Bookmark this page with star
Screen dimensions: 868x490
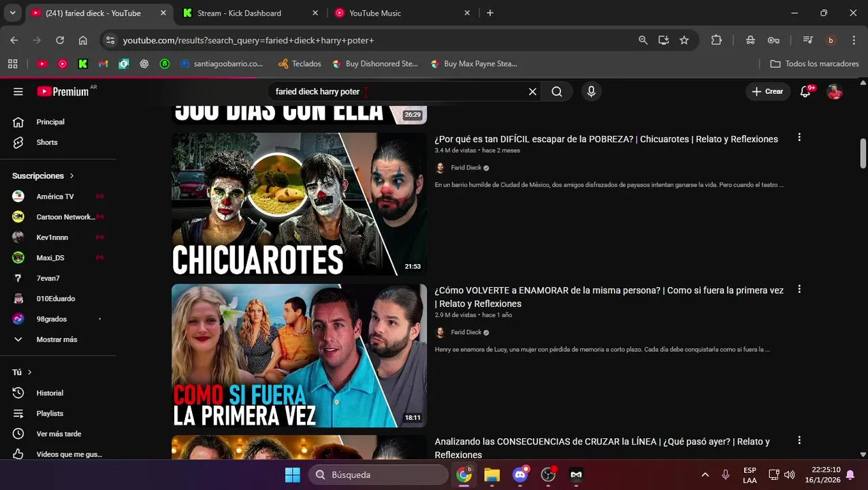(684, 40)
